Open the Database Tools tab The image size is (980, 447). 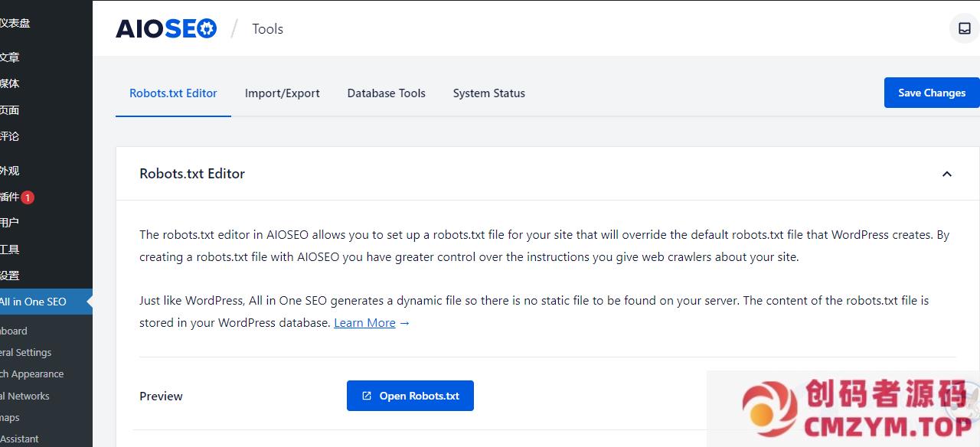pyautogui.click(x=386, y=93)
